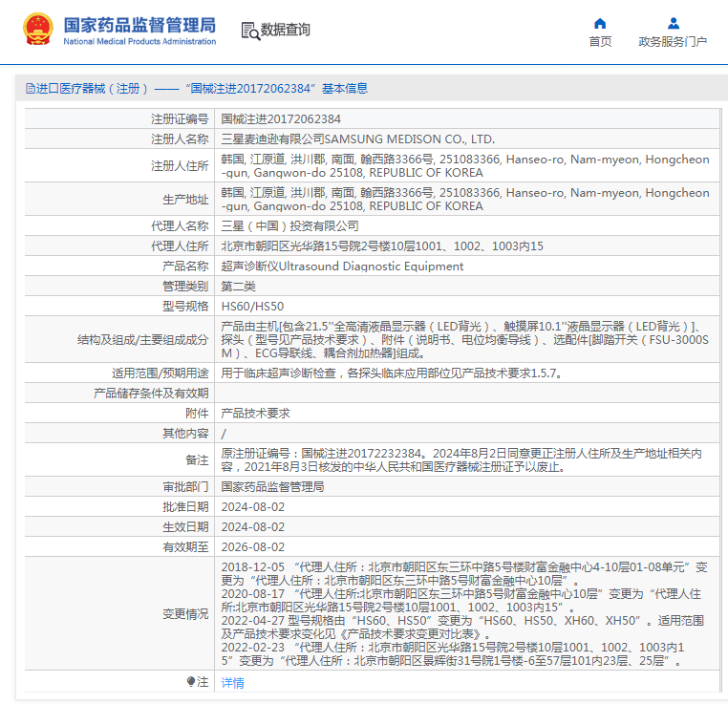Click the 产品技术要求 attachment value
The width and height of the screenshot is (728, 704).
click(x=255, y=414)
